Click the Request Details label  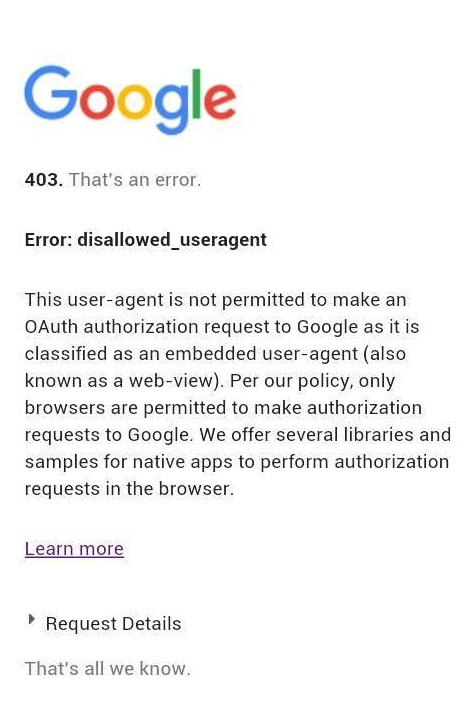[x=113, y=624]
